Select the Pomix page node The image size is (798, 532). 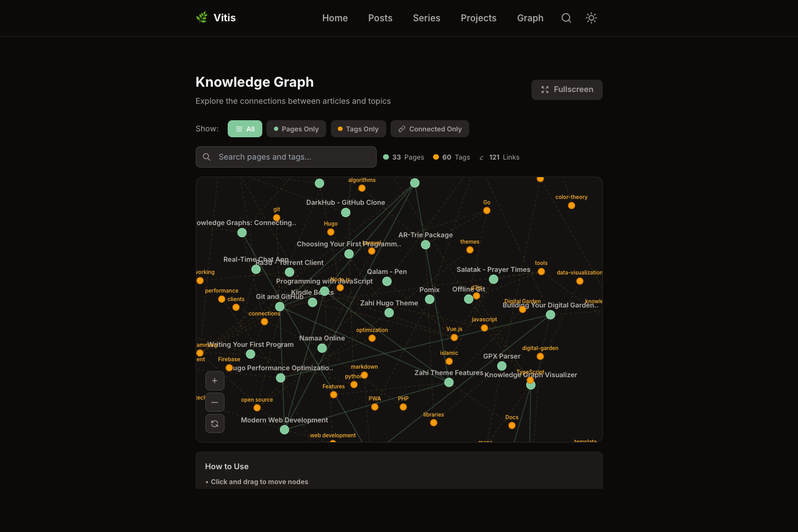[430, 300]
